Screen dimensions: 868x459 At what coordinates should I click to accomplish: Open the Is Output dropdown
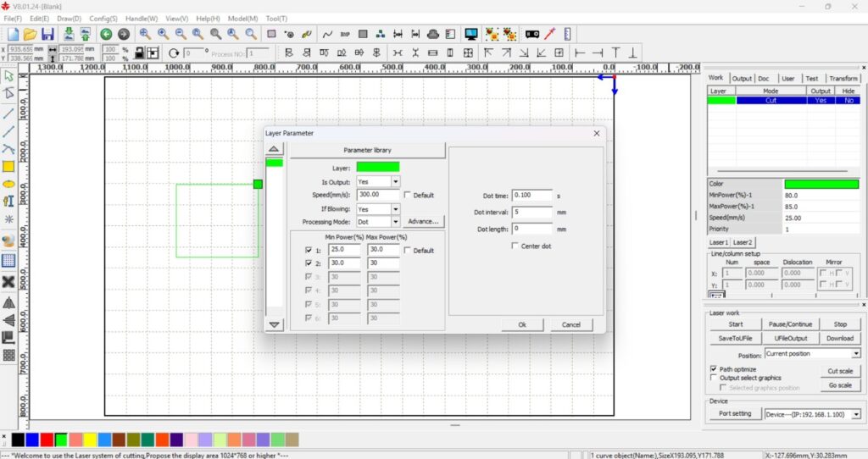click(x=395, y=181)
